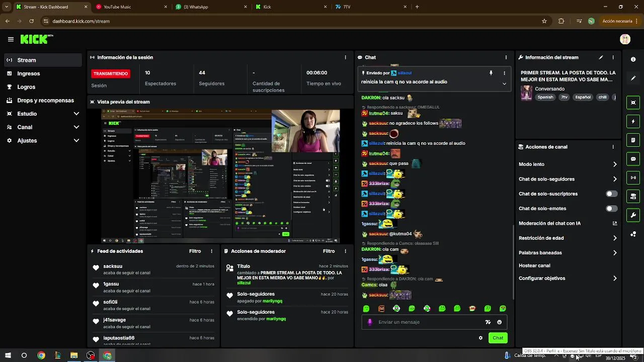Image resolution: width=644 pixels, height=362 pixels.
Task: Open the Acciones de moderador options menu
Action: [x=345, y=251]
